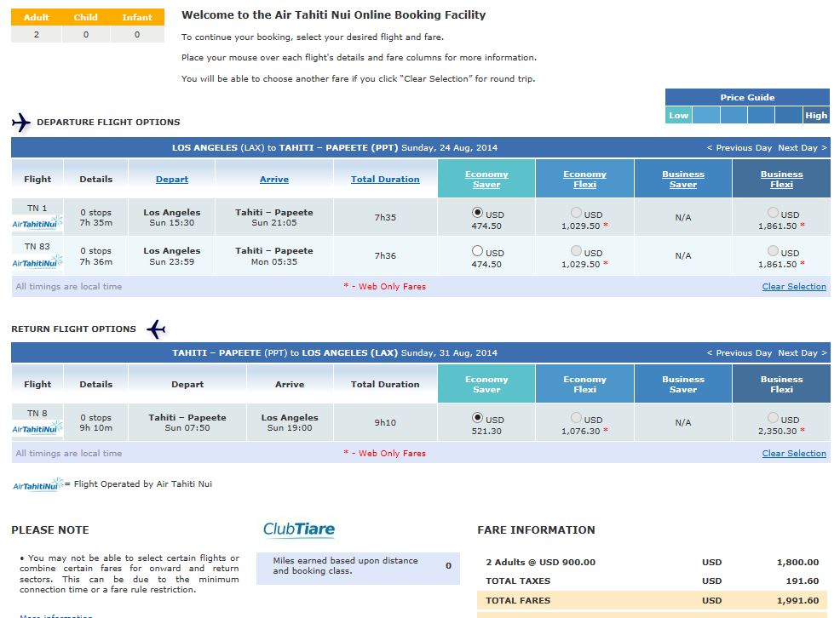Click the TN 1 flight number

pos(37,209)
